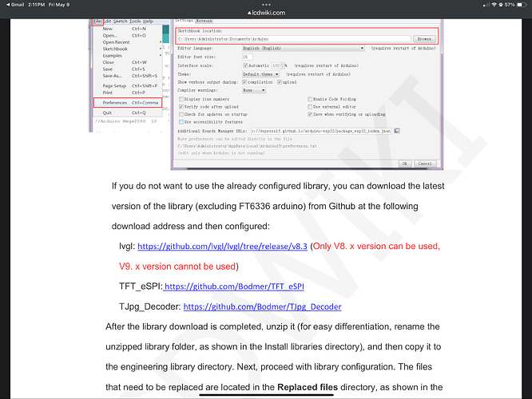Viewport: 532px width, 399px height.
Task: Open the Compiler warnings dropdown
Action: point(254,90)
